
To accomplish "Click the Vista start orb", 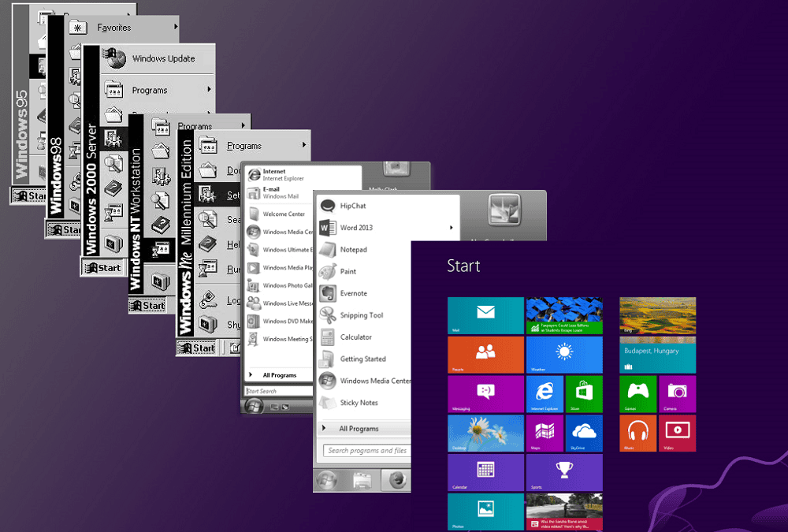I will [253, 405].
